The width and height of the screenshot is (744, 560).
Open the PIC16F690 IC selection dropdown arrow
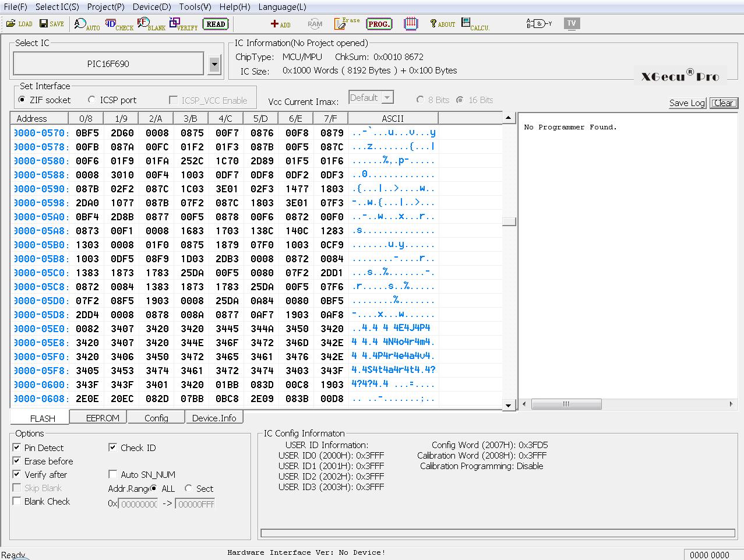(x=214, y=64)
